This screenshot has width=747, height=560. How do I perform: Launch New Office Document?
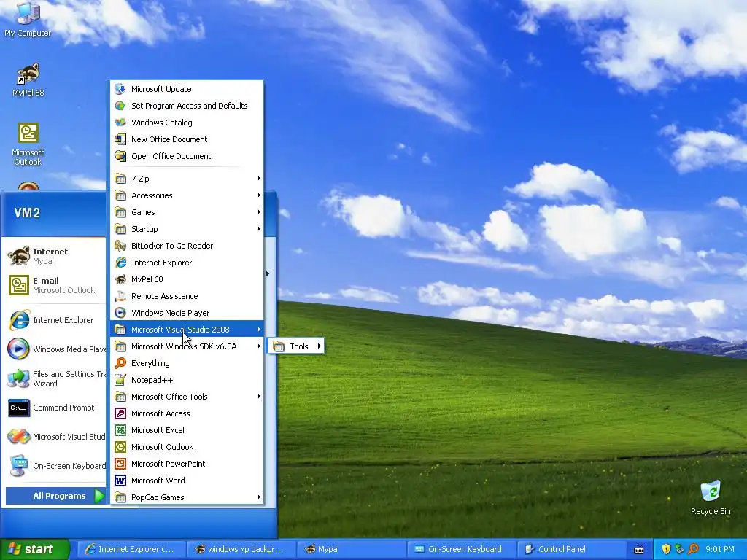tap(187, 139)
